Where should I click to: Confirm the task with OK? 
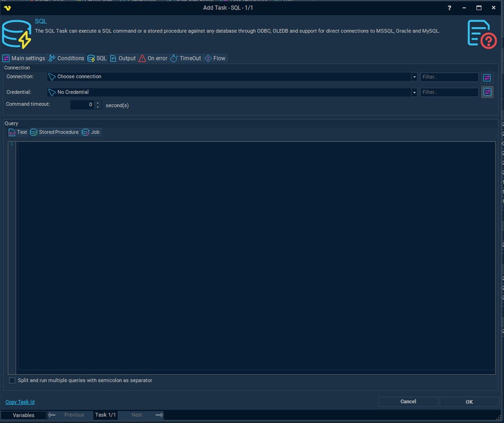(469, 401)
